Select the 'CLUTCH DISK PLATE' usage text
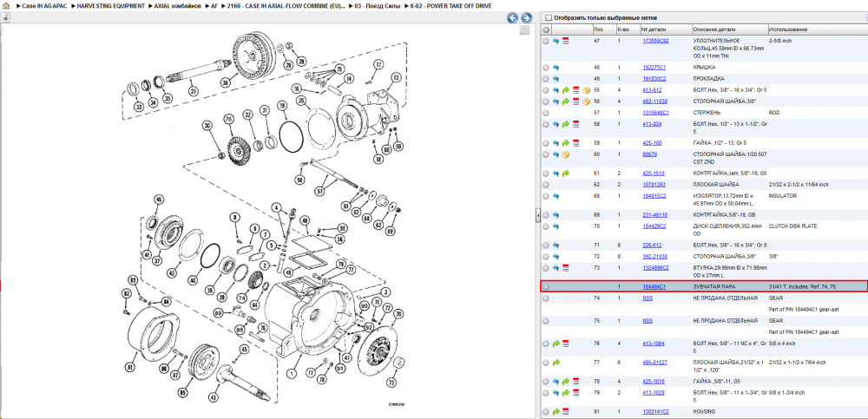868x419 pixels. point(792,226)
